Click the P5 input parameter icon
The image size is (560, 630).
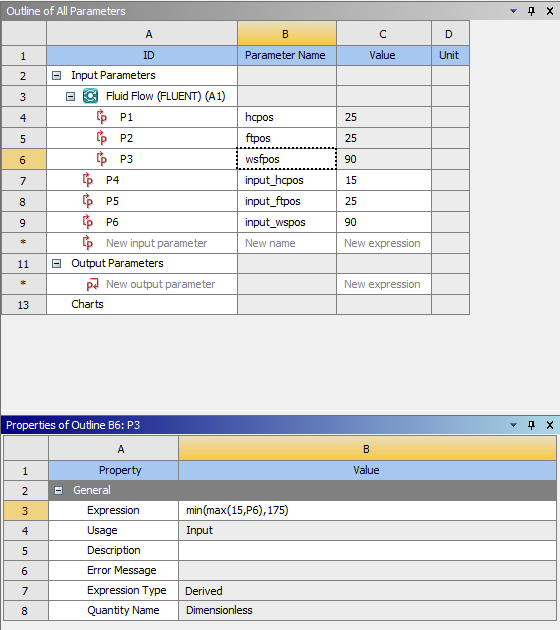88,200
